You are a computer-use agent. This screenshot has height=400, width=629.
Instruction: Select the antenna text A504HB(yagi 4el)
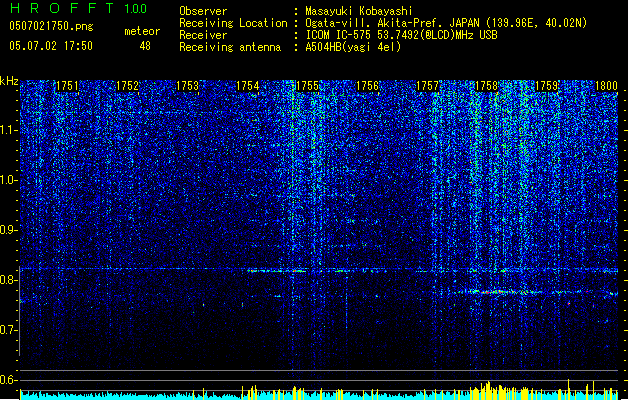(353, 47)
